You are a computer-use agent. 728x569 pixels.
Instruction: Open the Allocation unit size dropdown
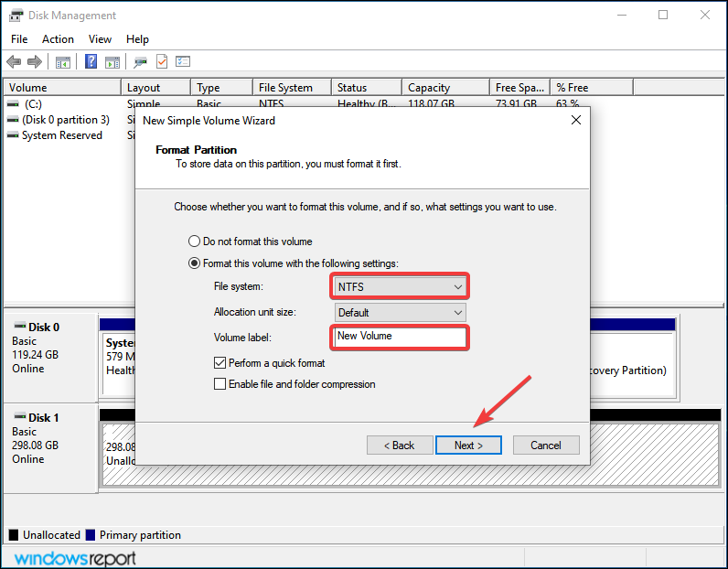click(400, 313)
